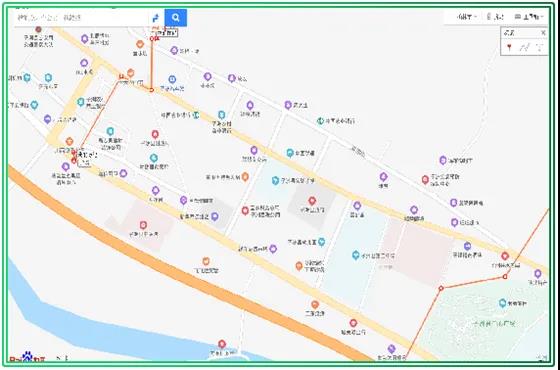Open the route directions arrow icon

coord(156,18)
